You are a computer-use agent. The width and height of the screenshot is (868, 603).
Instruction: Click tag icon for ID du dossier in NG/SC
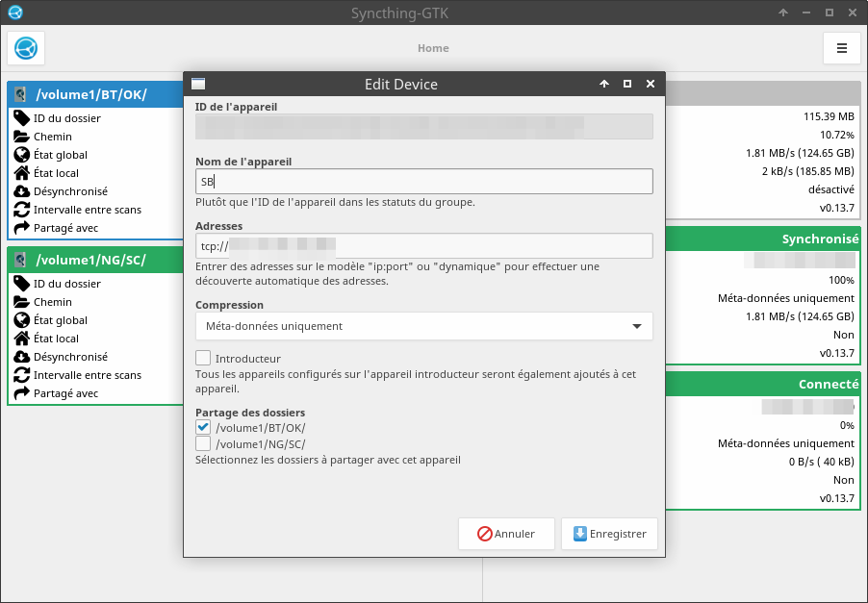21,284
